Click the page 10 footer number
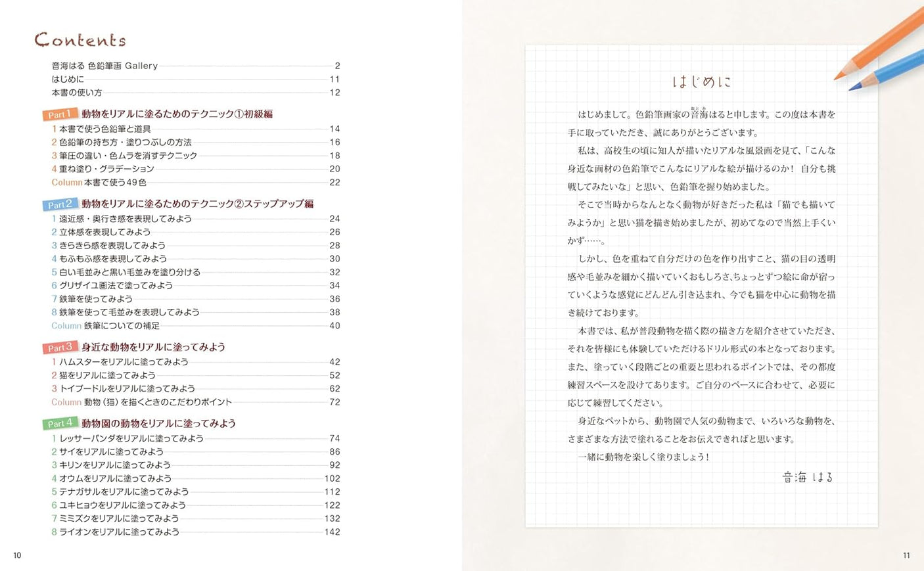 [x=17, y=556]
